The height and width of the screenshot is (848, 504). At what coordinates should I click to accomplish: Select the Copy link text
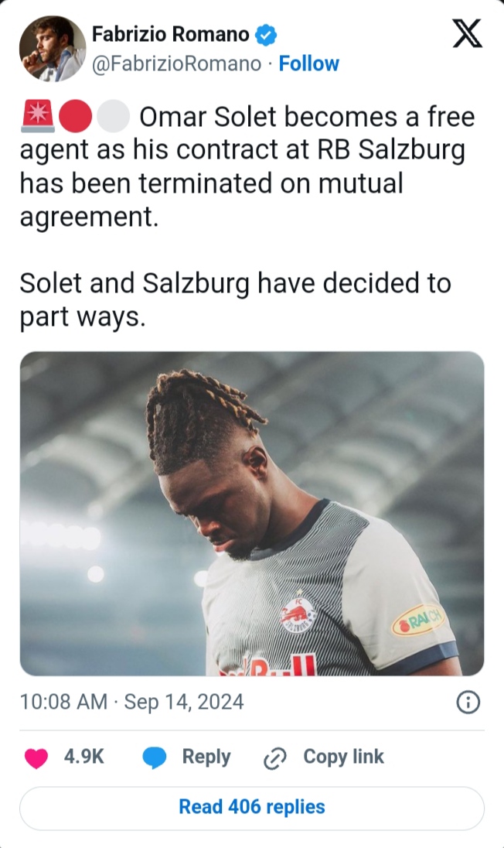coord(343,757)
